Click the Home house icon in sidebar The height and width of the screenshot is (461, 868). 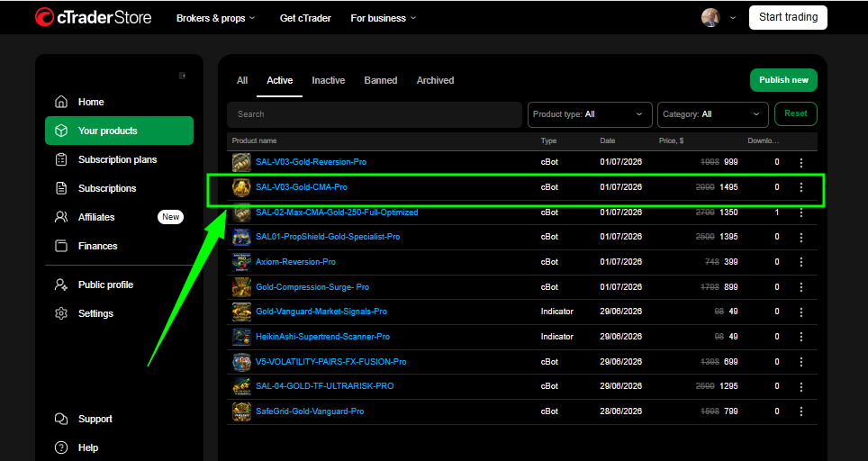click(x=61, y=102)
